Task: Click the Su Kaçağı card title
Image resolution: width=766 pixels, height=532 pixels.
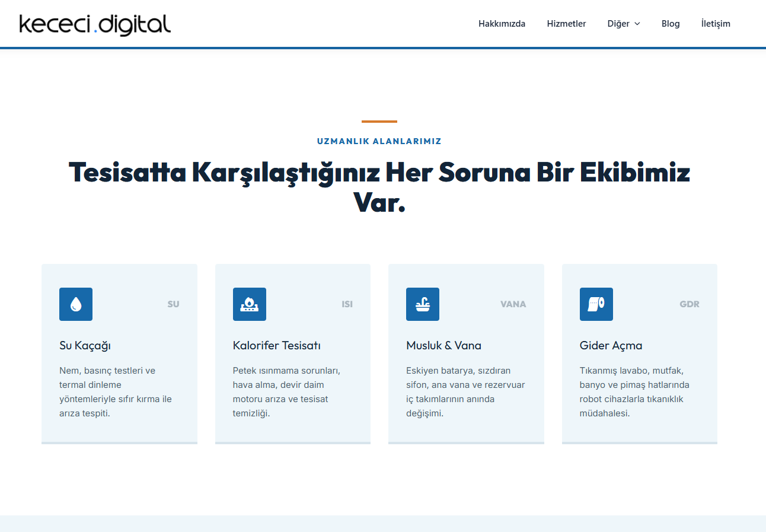Action: point(85,345)
